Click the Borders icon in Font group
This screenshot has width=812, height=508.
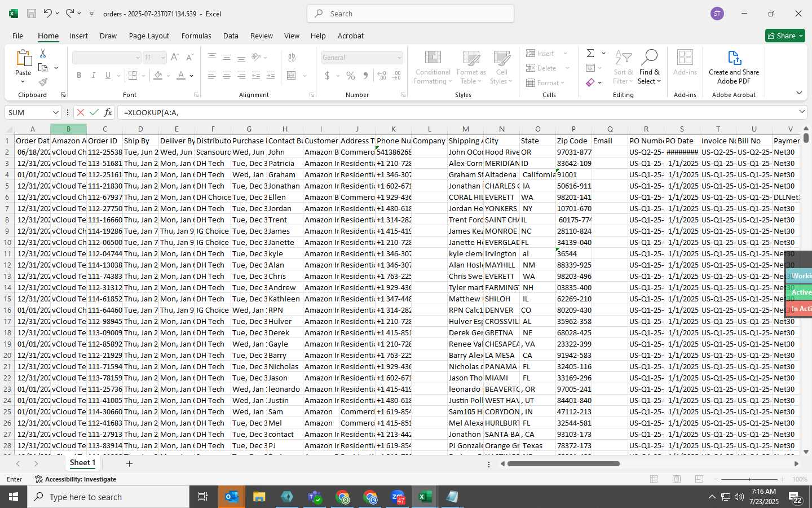pos(133,75)
